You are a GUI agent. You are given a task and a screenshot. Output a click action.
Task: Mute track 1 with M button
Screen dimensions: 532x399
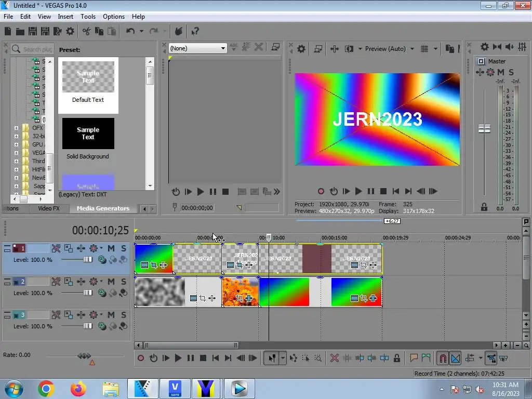click(x=111, y=248)
